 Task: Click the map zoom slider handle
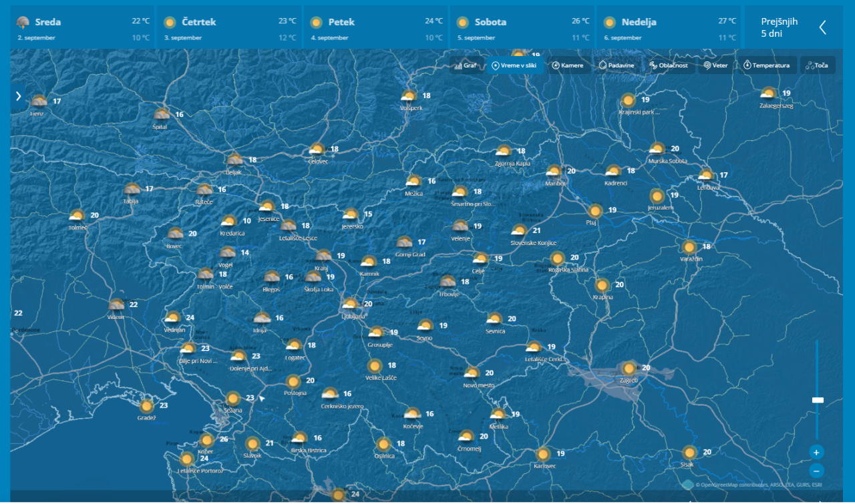[817, 400]
